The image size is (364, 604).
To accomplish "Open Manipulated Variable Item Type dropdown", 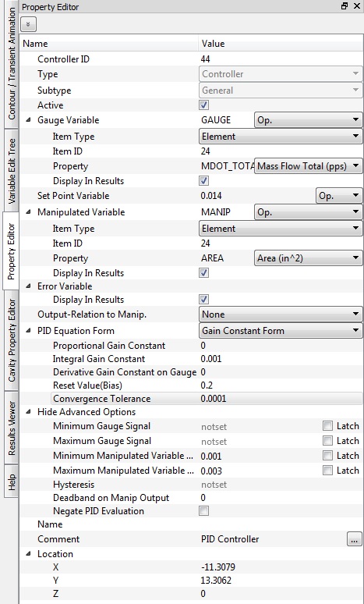I will (281, 229).
